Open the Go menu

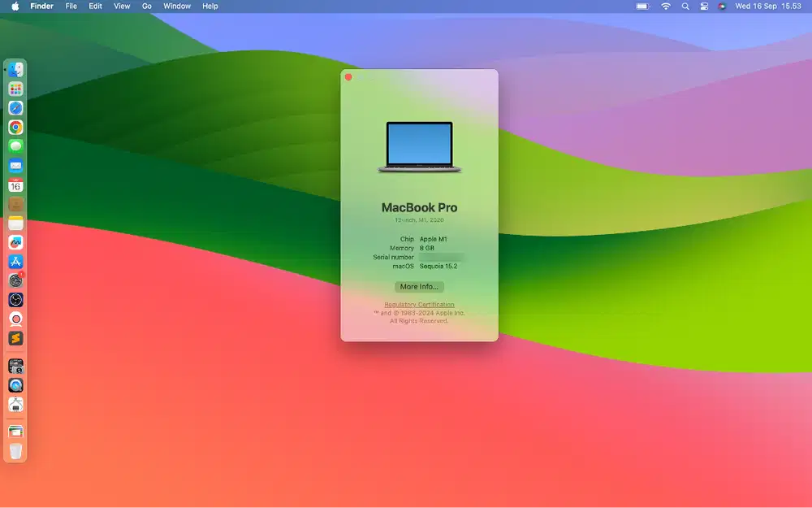tap(147, 7)
